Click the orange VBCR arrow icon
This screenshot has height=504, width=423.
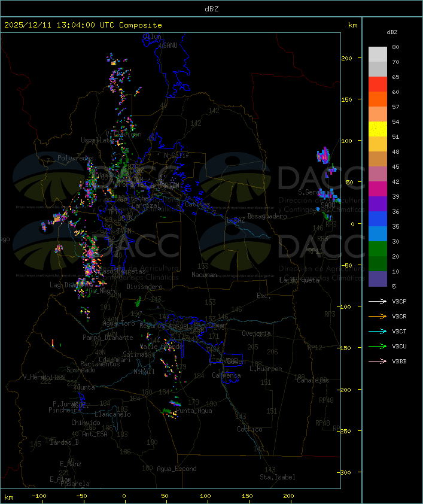(x=378, y=316)
